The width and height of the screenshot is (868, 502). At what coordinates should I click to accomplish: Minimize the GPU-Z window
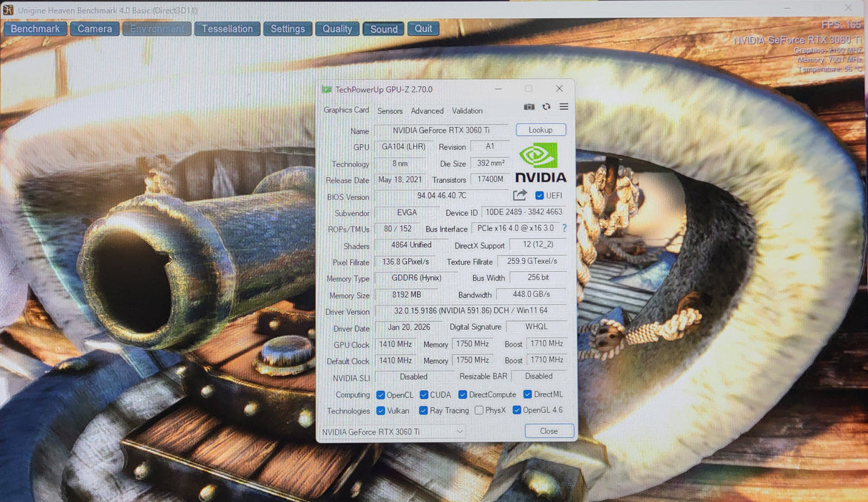[x=499, y=89]
